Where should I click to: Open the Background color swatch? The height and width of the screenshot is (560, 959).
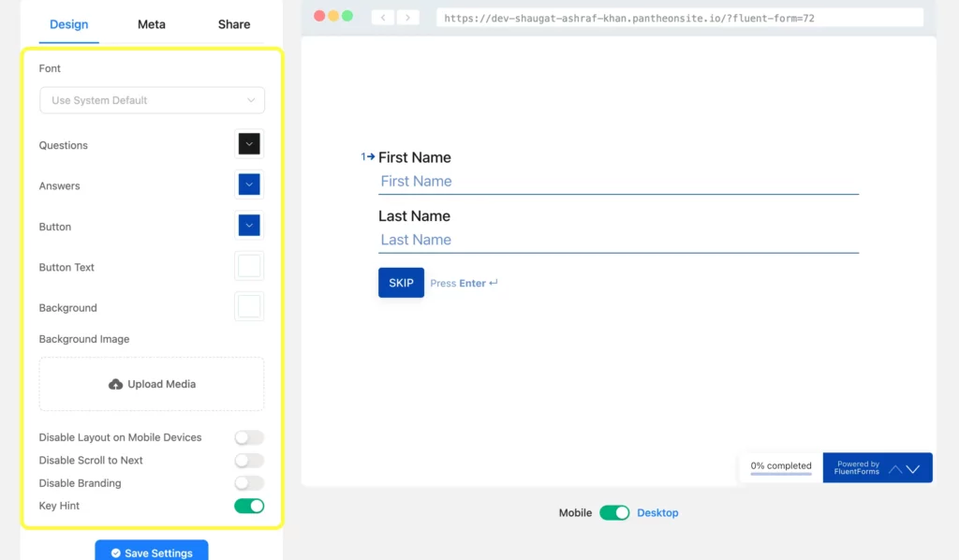249,307
